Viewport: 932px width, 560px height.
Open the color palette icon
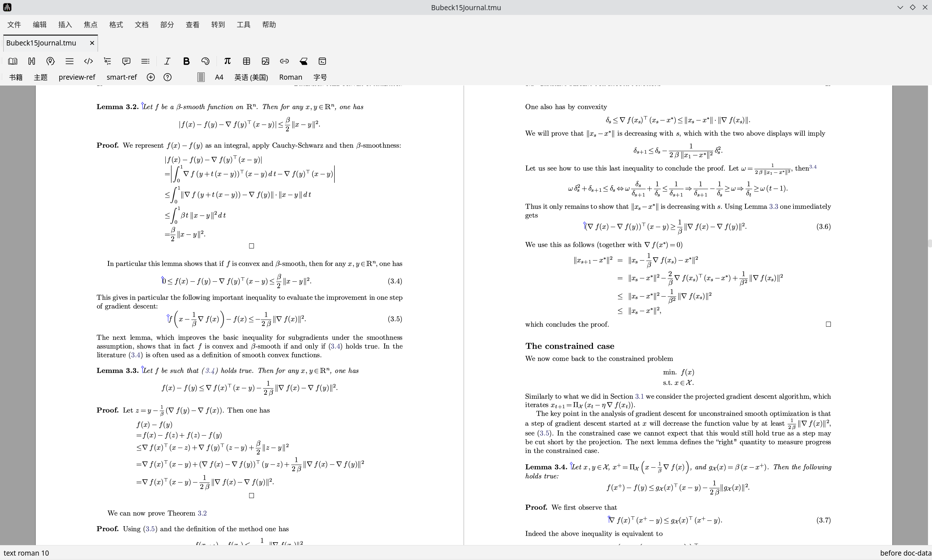point(205,61)
